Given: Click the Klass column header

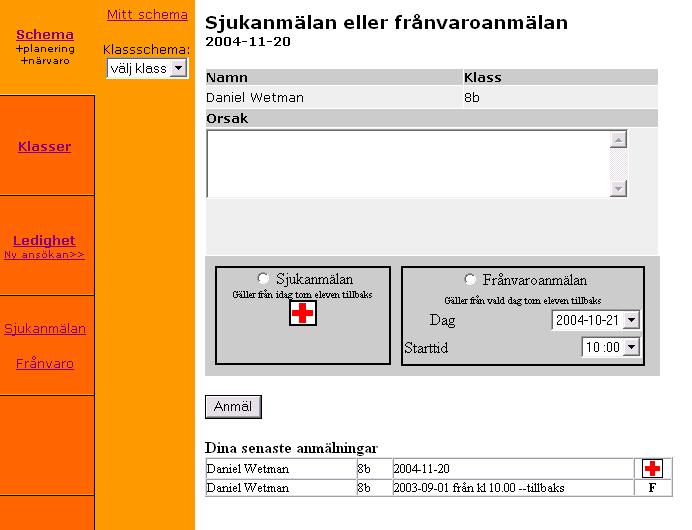Looking at the screenshot, I should pos(483,77).
